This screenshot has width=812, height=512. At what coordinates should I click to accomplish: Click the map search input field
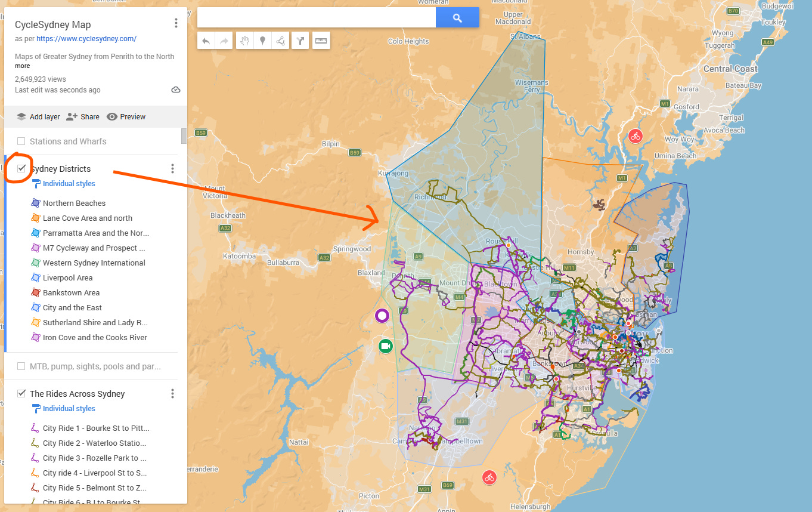(317, 18)
